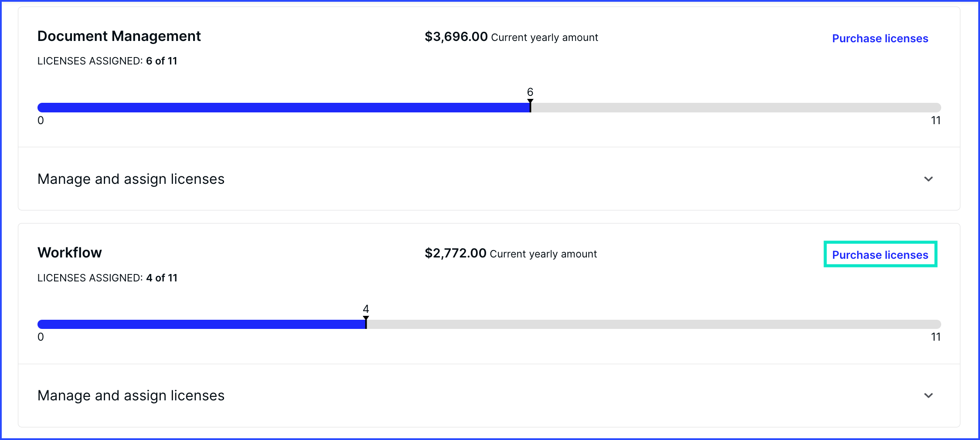Click the $2,772.00 yearly amount
Screen dimensions: 980x440
(x=456, y=254)
